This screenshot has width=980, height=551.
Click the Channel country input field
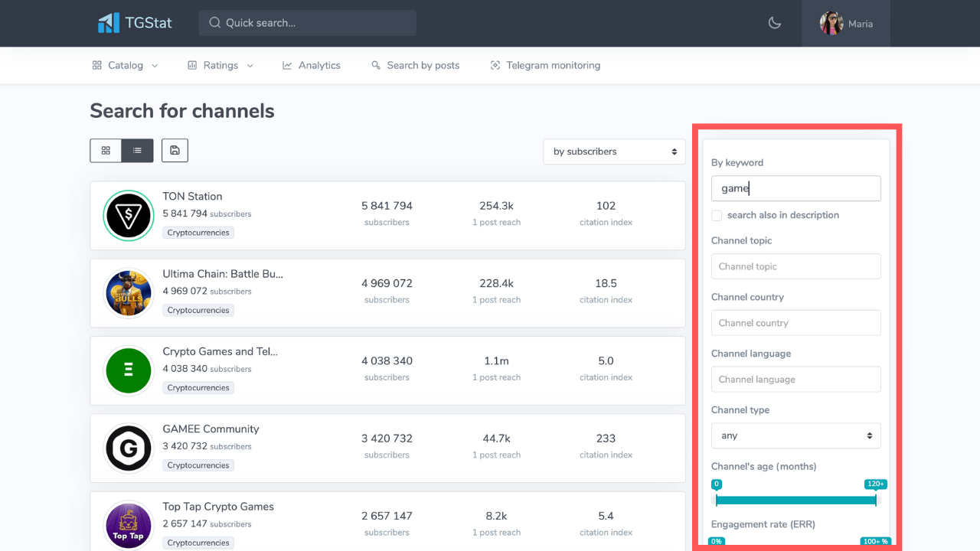tap(795, 323)
